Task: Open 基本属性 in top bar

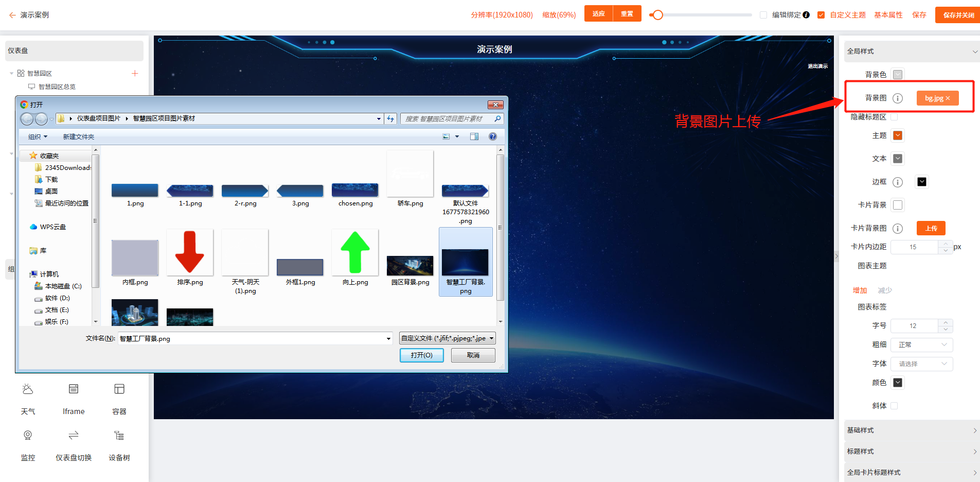Action: point(888,15)
